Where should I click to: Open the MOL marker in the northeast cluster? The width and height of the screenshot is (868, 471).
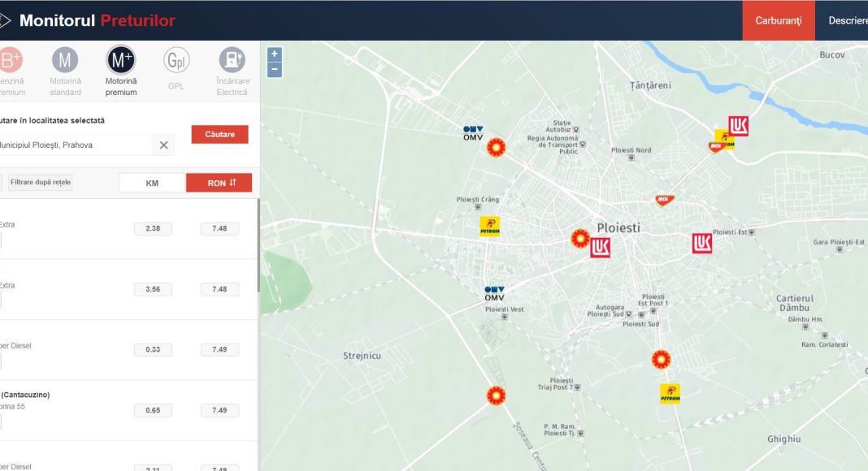tap(716, 147)
